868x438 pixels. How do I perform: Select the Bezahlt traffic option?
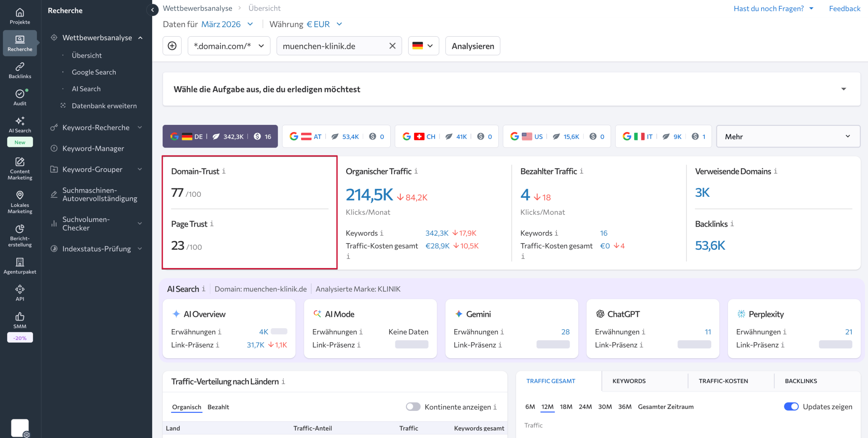[218, 407]
